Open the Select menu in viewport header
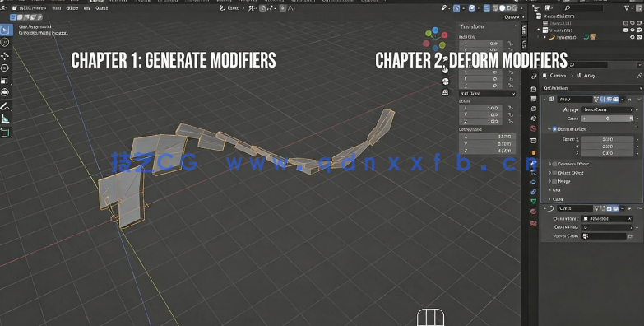 click(x=72, y=7)
